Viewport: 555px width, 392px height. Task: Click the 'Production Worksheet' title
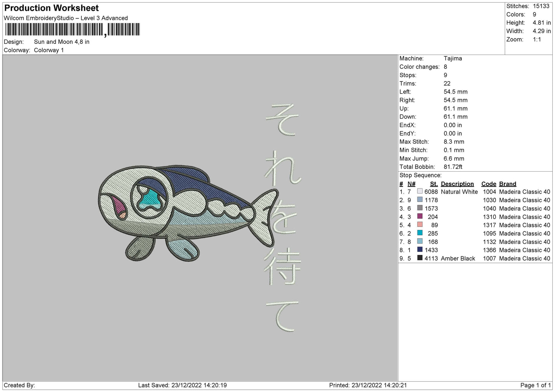coord(51,8)
